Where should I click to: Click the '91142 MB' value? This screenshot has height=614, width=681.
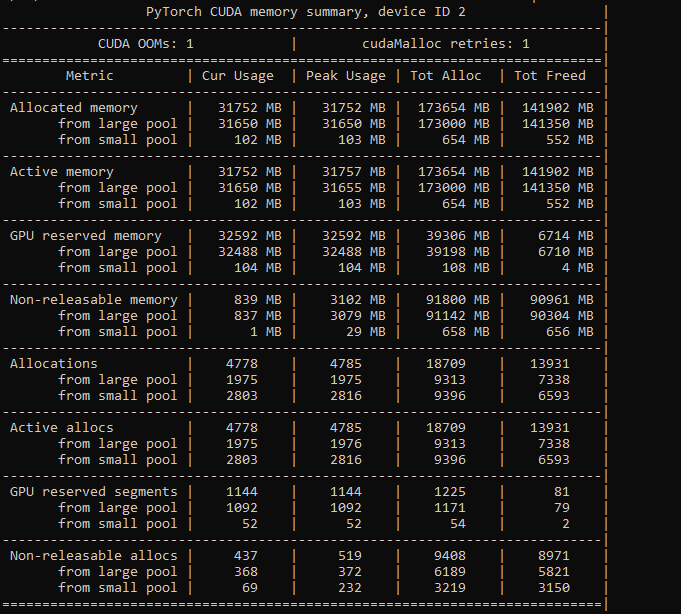[458, 316]
